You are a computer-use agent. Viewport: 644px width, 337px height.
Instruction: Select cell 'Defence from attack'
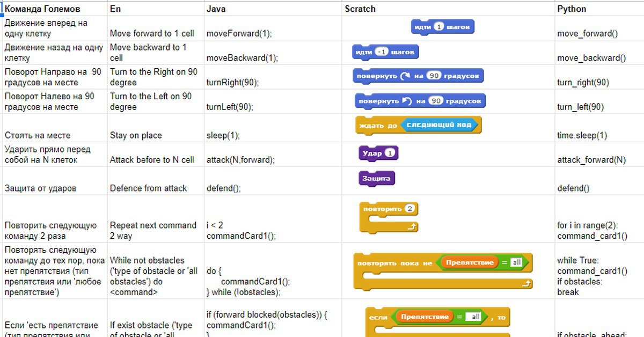pyautogui.click(x=156, y=181)
